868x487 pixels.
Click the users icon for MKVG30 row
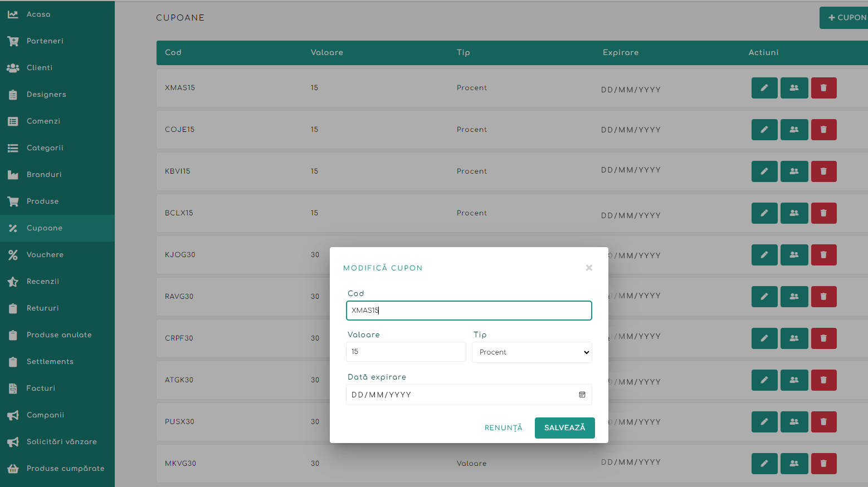click(x=794, y=464)
